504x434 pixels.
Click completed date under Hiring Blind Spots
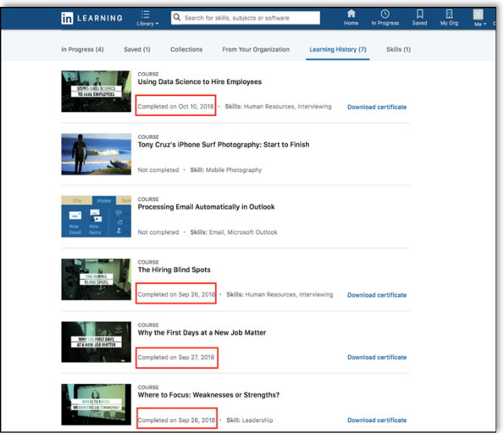point(176,294)
